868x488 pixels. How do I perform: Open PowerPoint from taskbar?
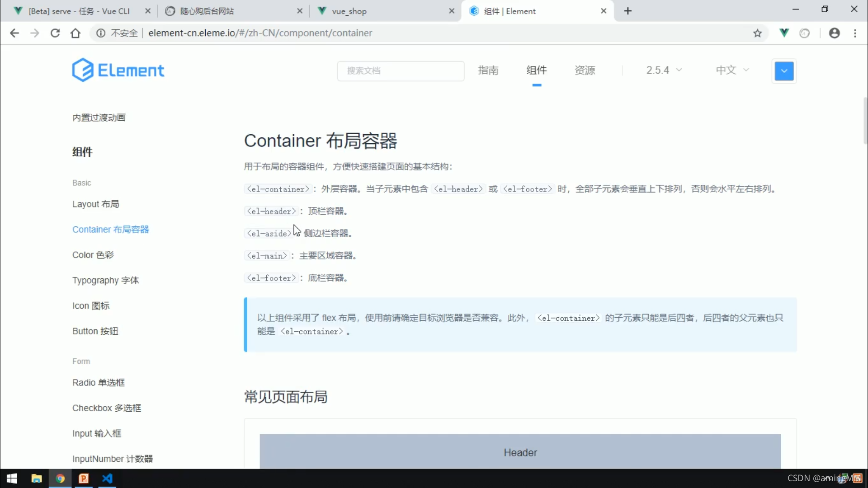pyautogui.click(x=84, y=479)
